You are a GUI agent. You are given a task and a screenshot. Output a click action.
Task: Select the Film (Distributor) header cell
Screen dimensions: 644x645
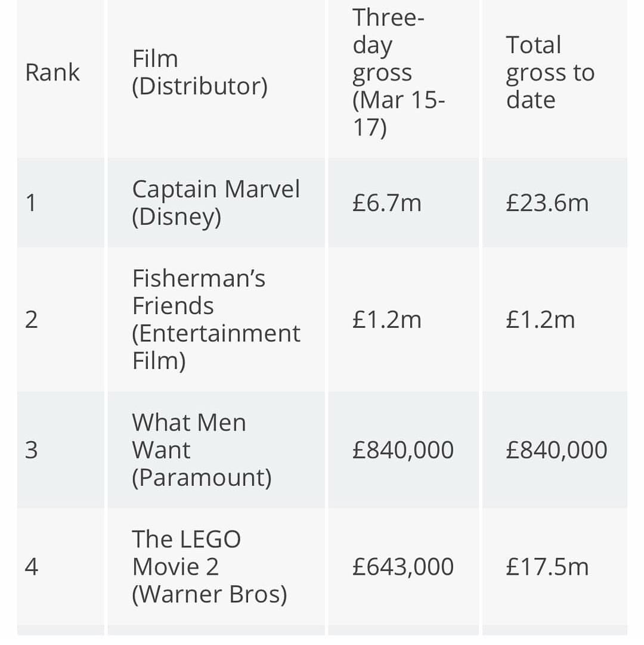click(200, 72)
